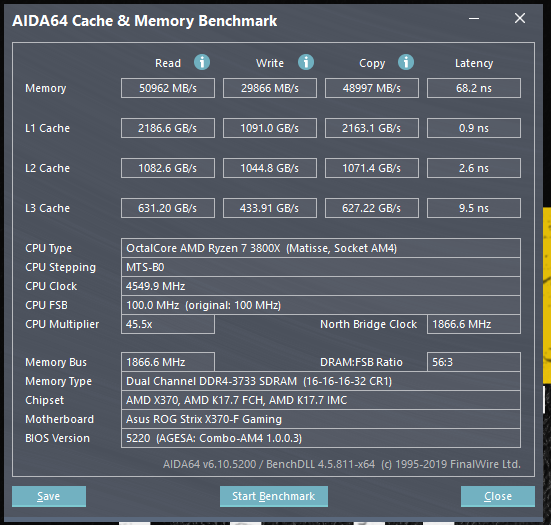Click the Motherboard Asus ROG Strix field
Viewport: 551px width, 525px height.
click(x=321, y=419)
